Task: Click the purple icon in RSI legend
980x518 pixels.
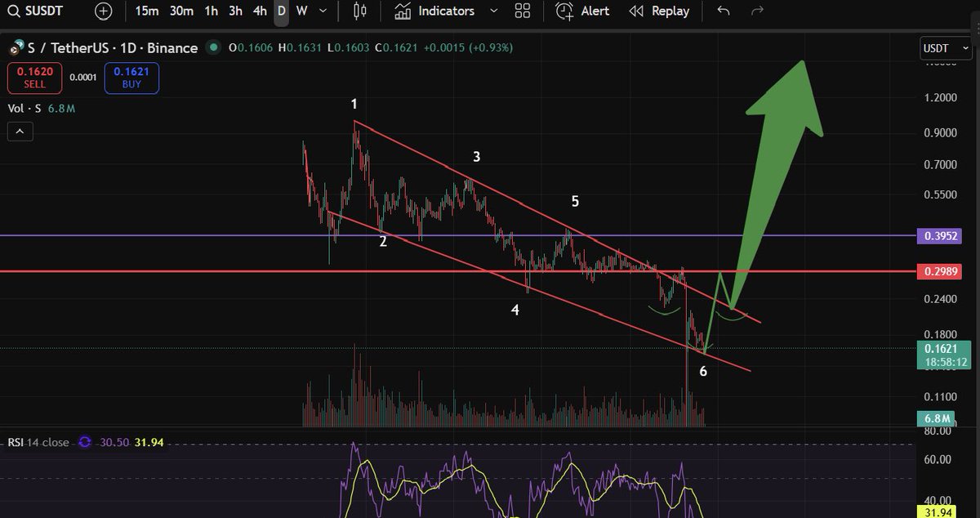Action: (x=84, y=442)
